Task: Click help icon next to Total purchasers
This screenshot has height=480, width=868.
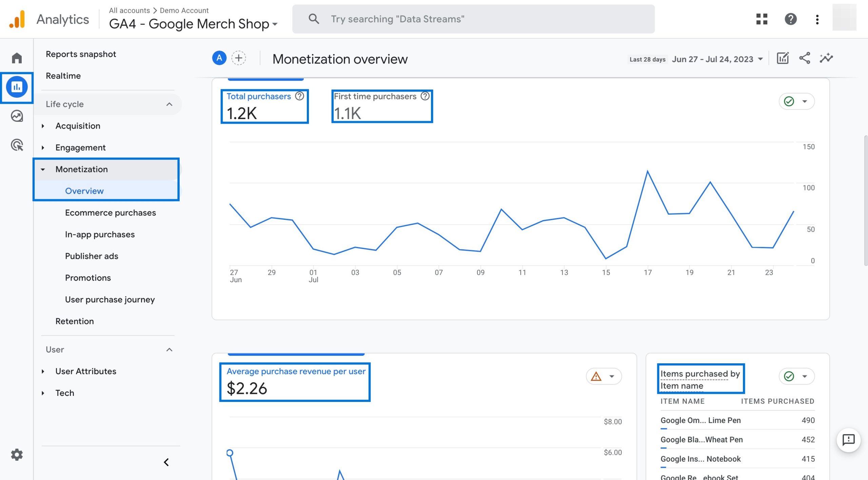Action: point(299,96)
